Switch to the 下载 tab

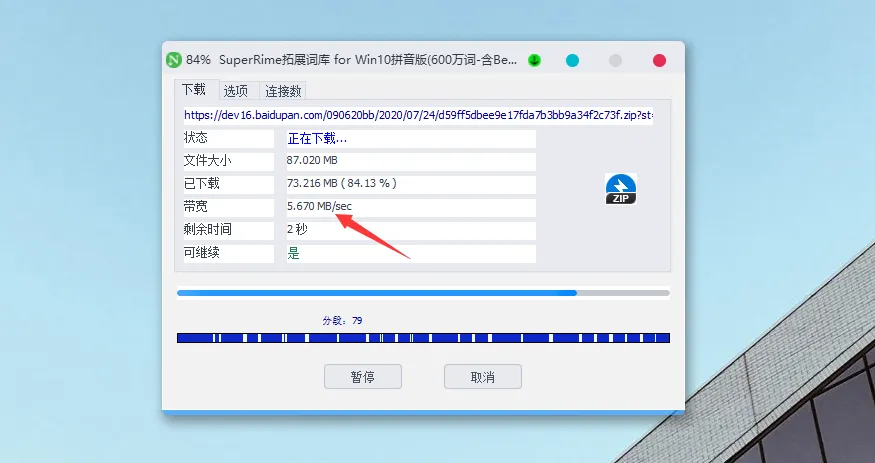click(x=194, y=89)
